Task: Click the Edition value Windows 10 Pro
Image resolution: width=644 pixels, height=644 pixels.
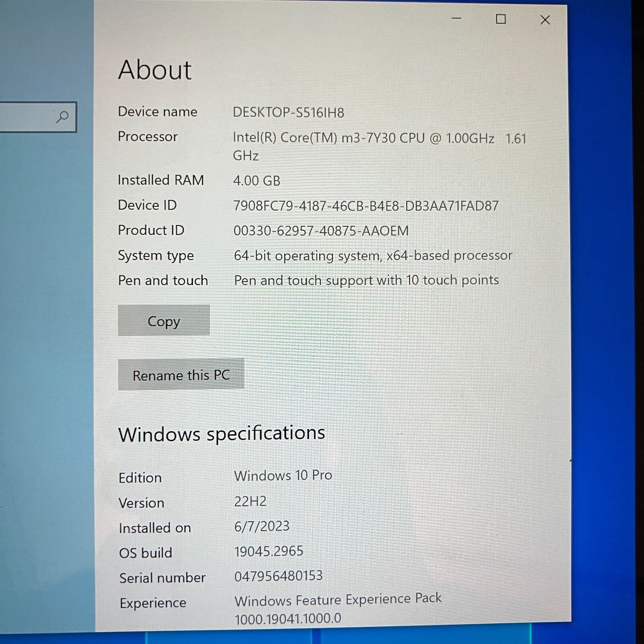Action: [283, 475]
